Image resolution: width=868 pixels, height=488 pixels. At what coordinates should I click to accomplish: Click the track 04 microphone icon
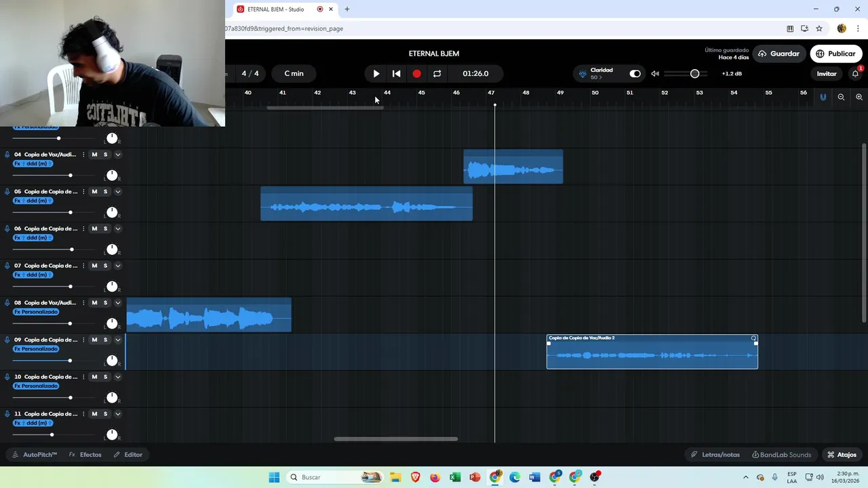point(7,155)
